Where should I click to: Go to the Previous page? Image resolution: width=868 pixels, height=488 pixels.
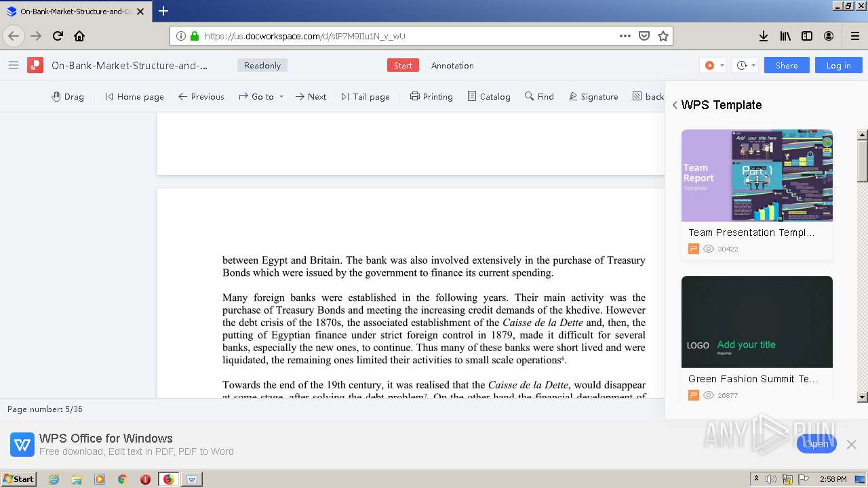[x=201, y=96]
